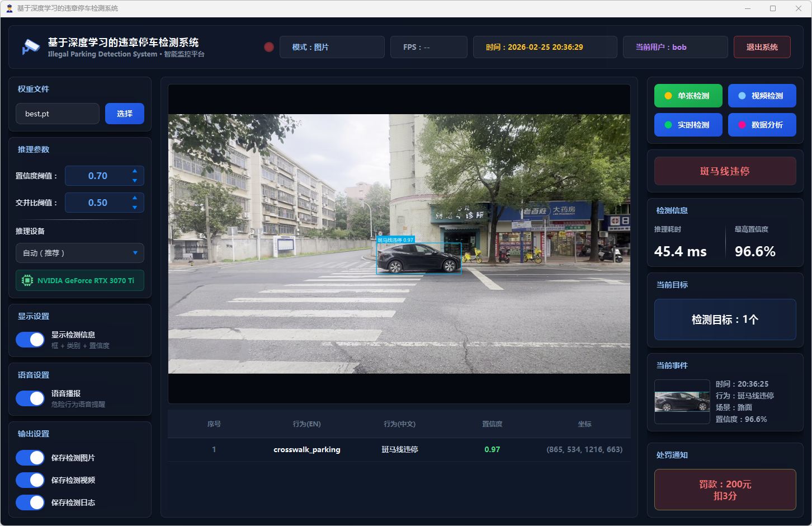Open the 推理设备 device dropdown
Image resolution: width=812 pixels, height=526 pixels.
80,253
